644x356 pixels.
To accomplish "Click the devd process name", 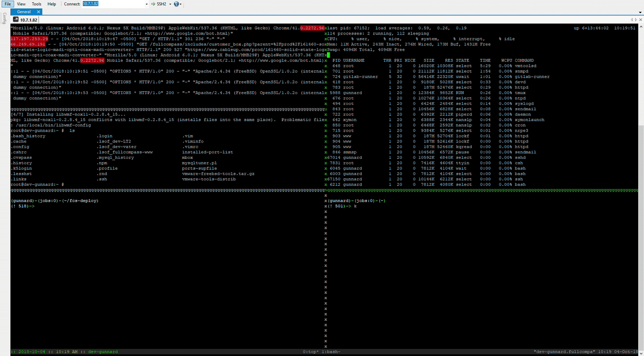I will pyautogui.click(x=520, y=82).
